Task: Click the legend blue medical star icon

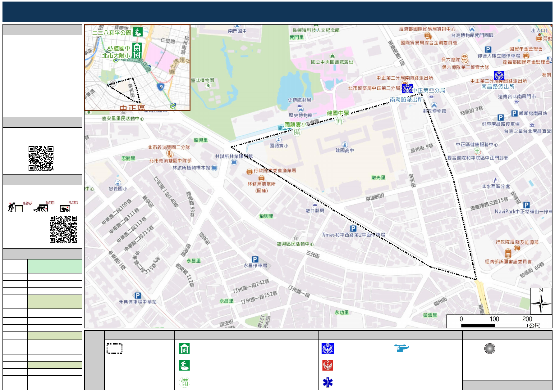Action: coord(328,382)
